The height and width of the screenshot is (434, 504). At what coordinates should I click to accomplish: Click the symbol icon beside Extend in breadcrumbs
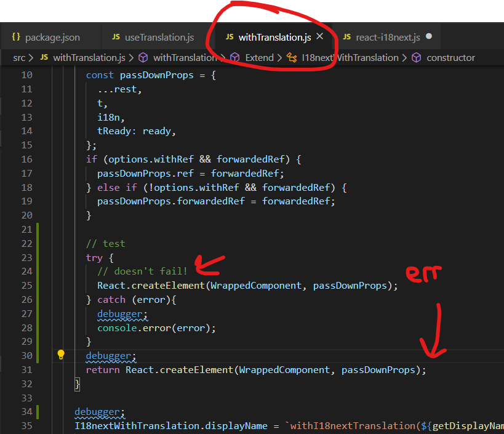tap(234, 57)
